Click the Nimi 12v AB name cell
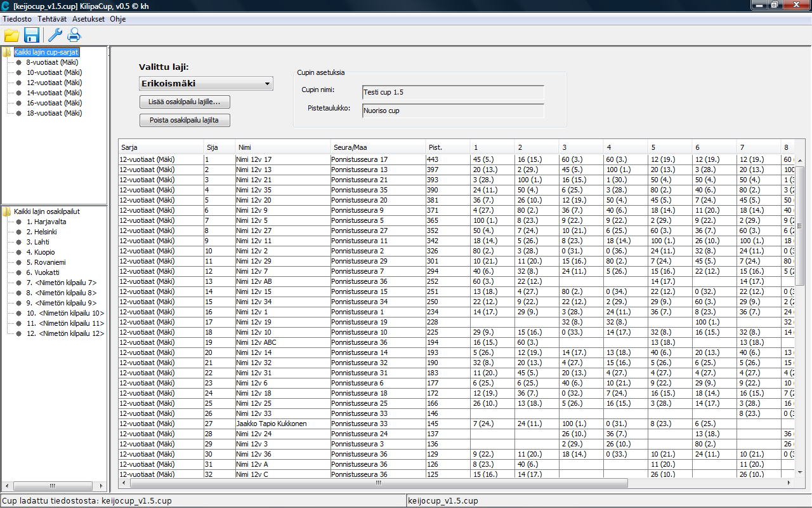Viewport: 812px width, 508px height. point(283,281)
